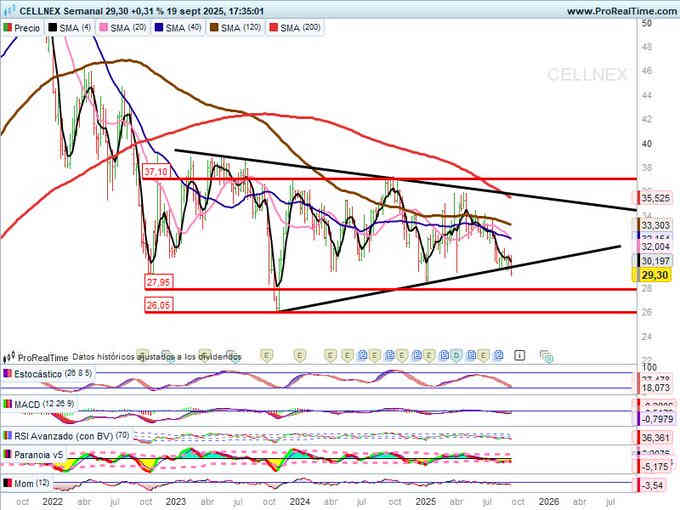Click the 33,303 SMA value tag
680x510 pixels.
click(x=654, y=225)
